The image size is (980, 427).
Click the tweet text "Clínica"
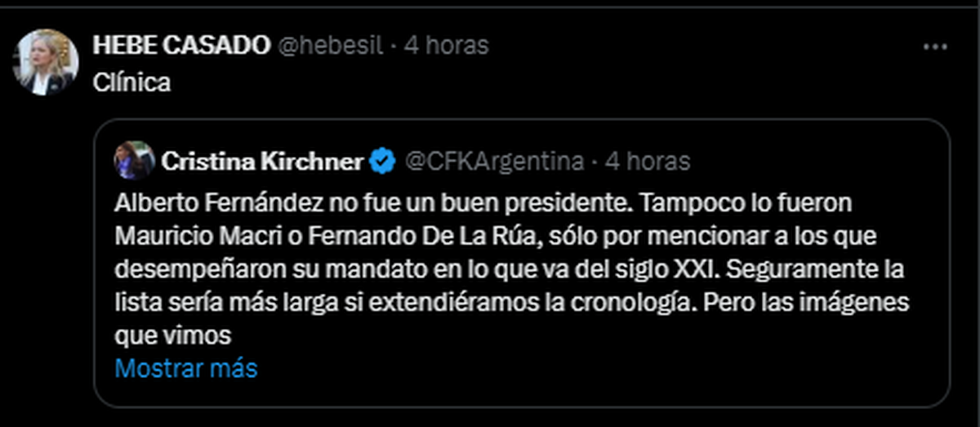click(x=131, y=83)
